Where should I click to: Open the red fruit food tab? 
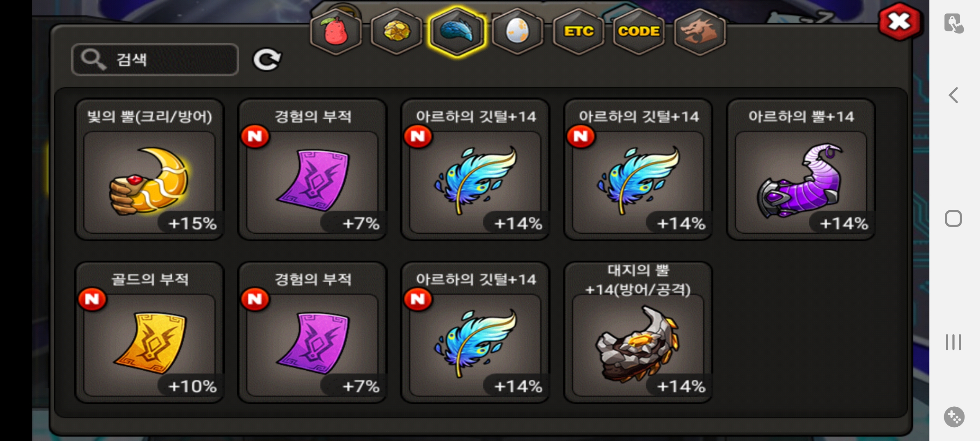tap(336, 31)
